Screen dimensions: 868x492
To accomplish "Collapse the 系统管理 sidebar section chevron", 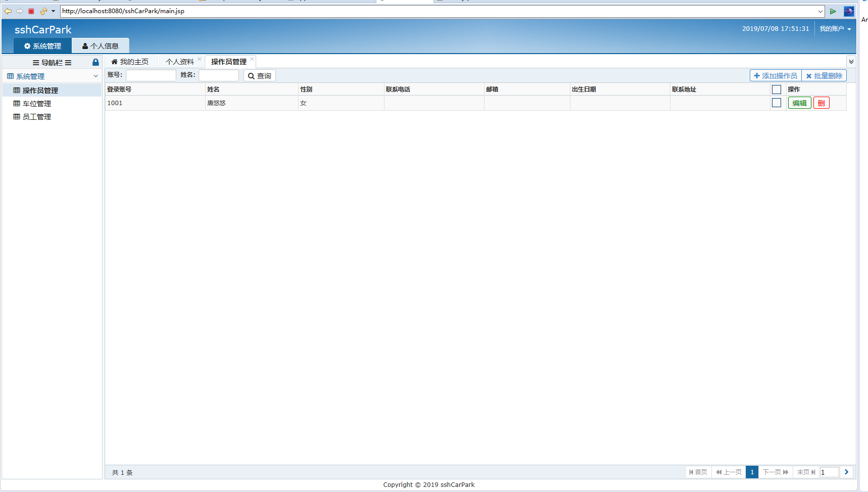I will [x=95, y=76].
